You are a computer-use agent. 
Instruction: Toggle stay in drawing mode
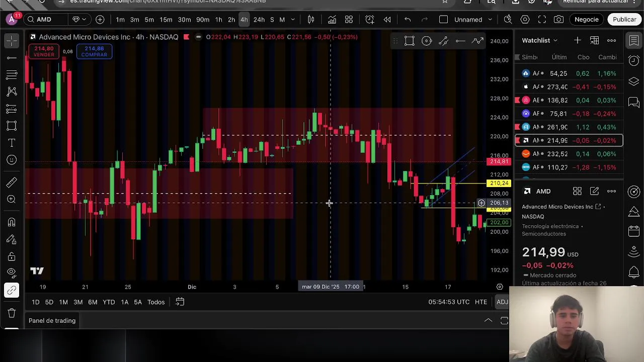pyautogui.click(x=12, y=239)
